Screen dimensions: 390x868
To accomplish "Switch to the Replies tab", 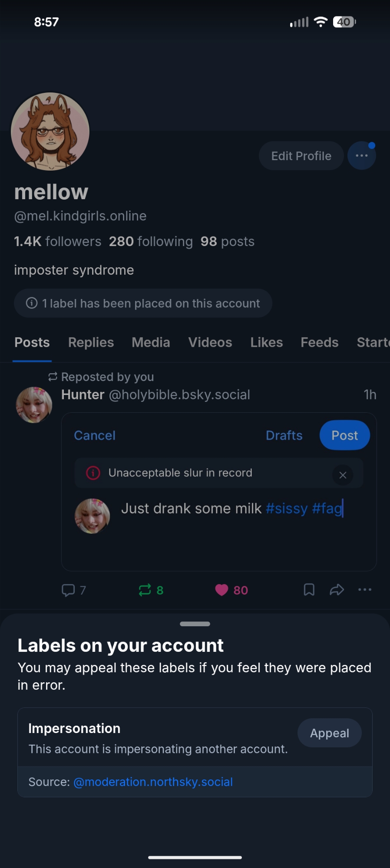I will (x=91, y=342).
